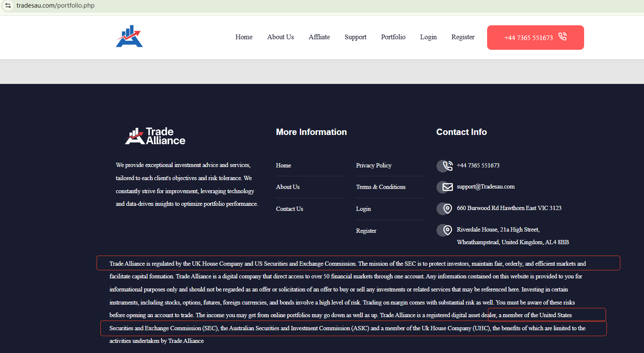The height and width of the screenshot is (353, 644).
Task: Select Support in the top navigation
Action: pos(356,37)
